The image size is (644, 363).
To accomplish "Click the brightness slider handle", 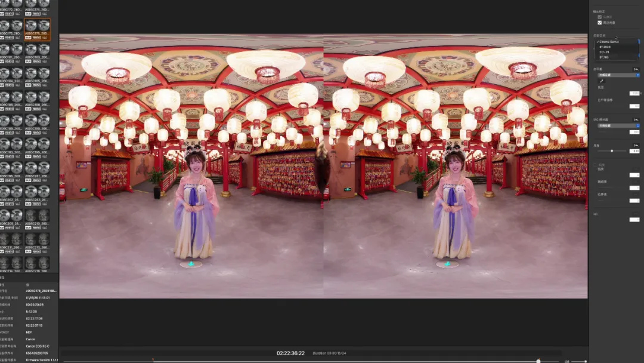I will [613, 150].
